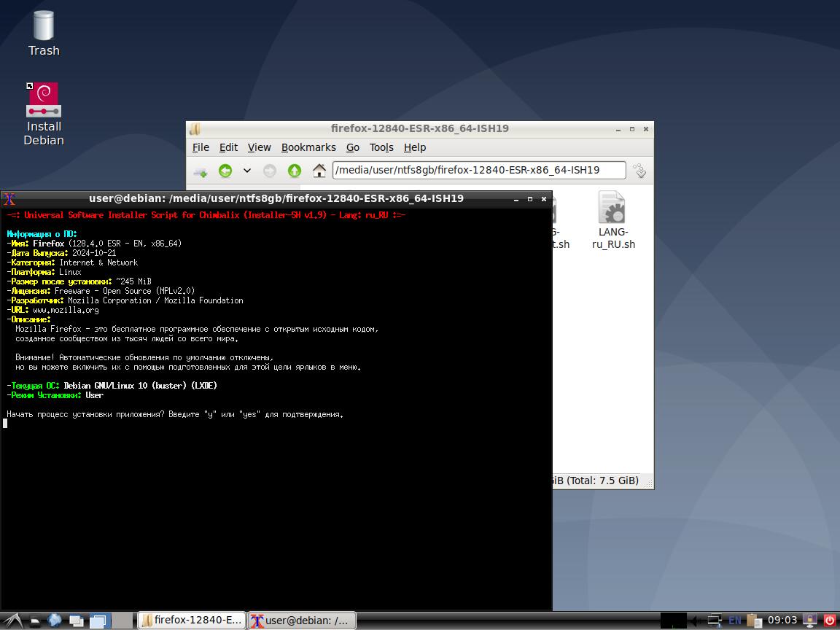Switch to the second grey desktop pager

pyautogui.click(x=122, y=621)
